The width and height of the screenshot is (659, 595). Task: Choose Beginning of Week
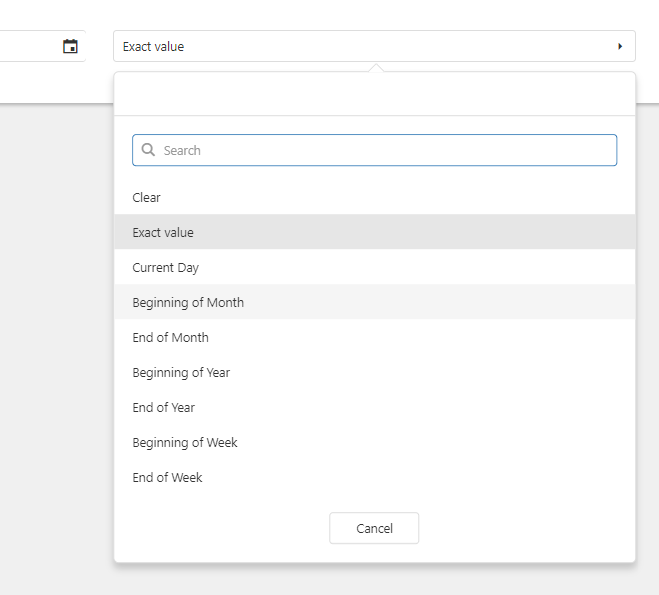pos(374,442)
